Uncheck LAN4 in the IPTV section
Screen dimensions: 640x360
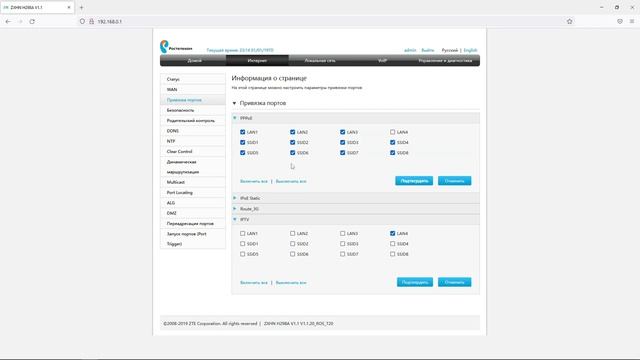pos(392,233)
